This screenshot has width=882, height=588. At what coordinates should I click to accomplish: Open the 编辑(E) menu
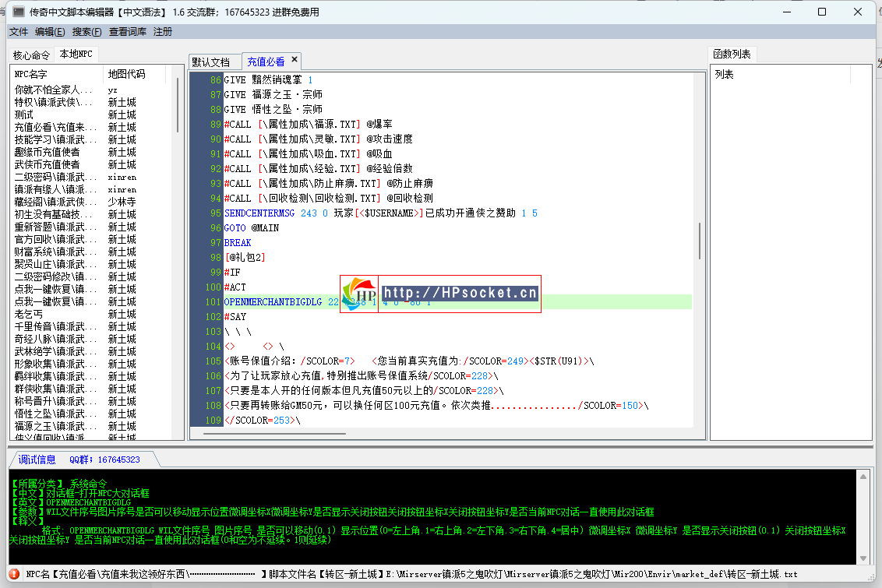(x=50, y=32)
